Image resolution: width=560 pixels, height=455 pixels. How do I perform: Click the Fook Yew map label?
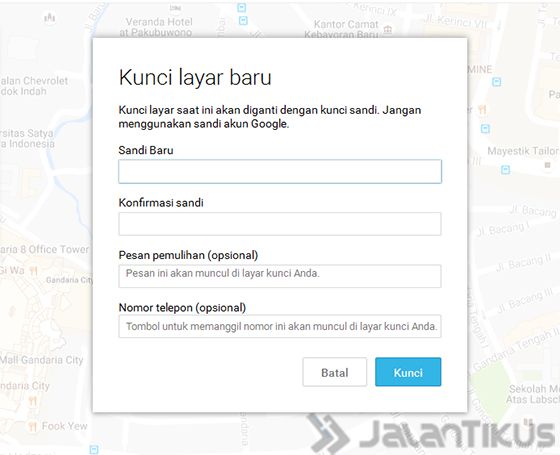pos(64,426)
